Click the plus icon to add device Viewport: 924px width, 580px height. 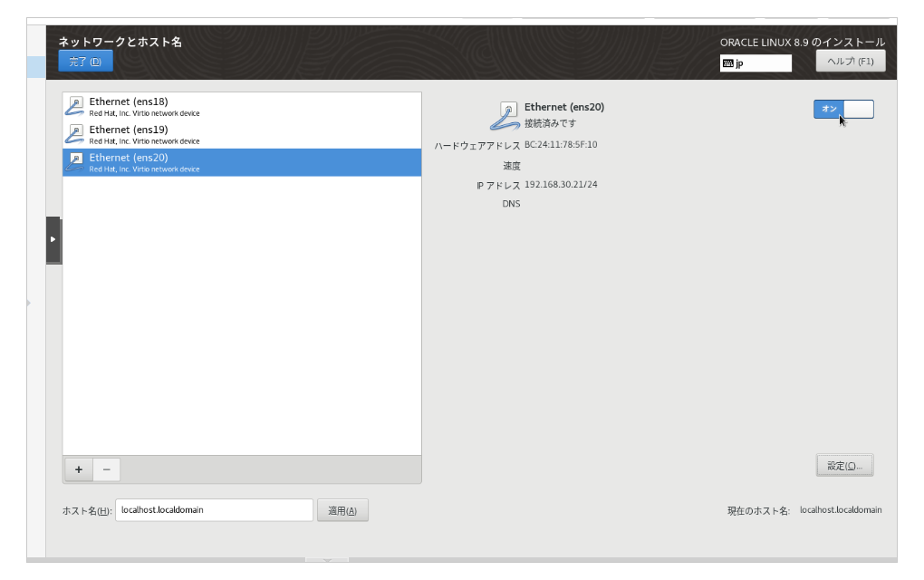(79, 469)
